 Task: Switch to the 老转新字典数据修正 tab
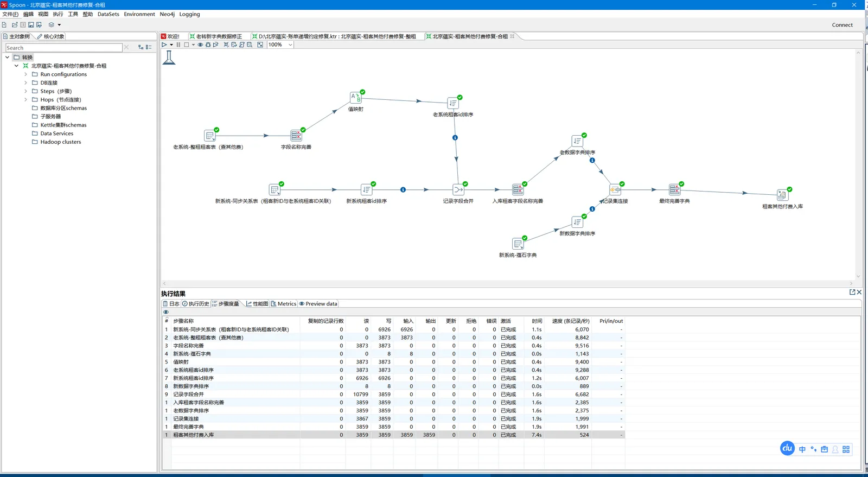219,36
